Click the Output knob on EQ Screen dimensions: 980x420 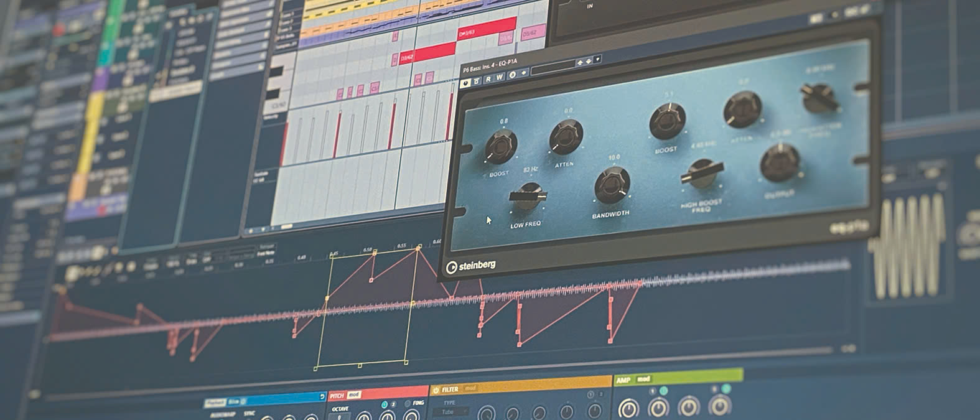[780, 162]
